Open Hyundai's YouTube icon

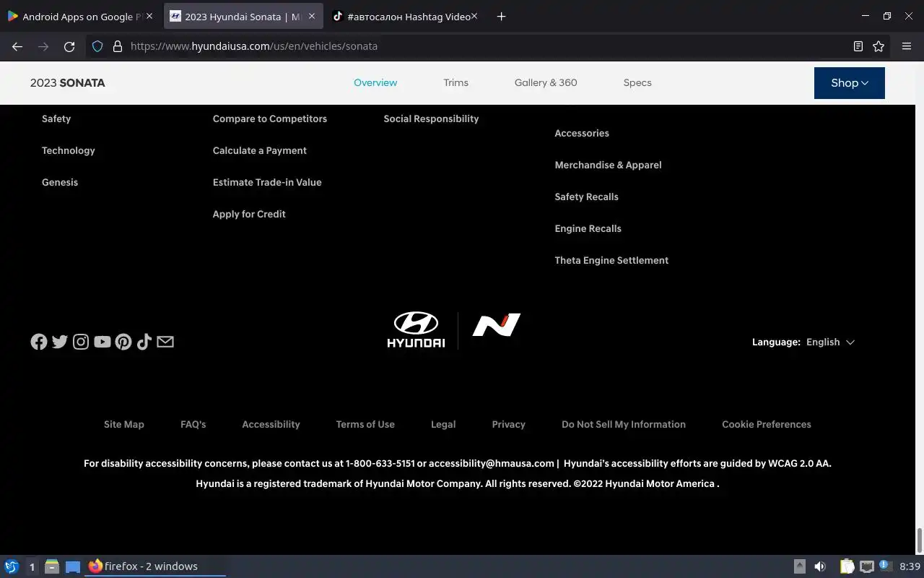tap(102, 342)
